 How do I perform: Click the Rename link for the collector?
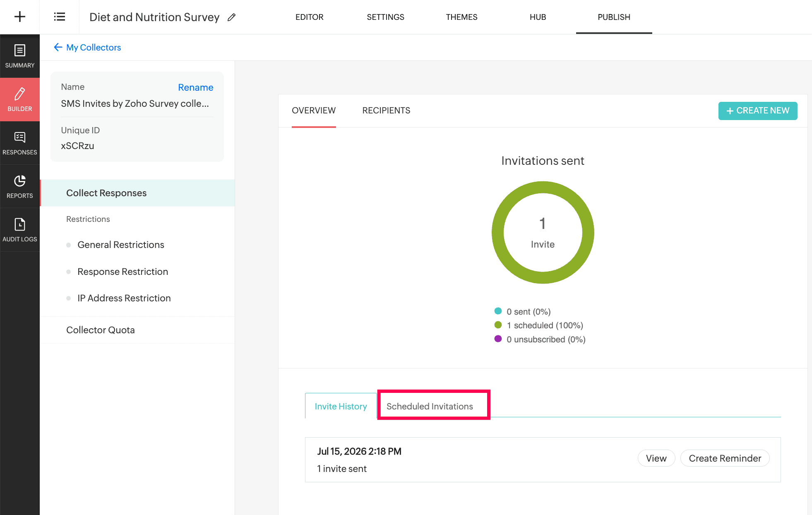(196, 87)
